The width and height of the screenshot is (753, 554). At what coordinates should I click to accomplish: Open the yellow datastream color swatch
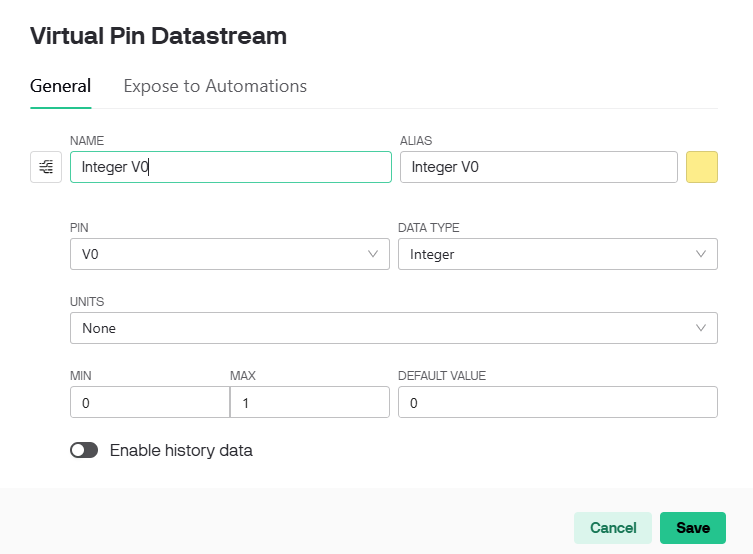tap(702, 167)
